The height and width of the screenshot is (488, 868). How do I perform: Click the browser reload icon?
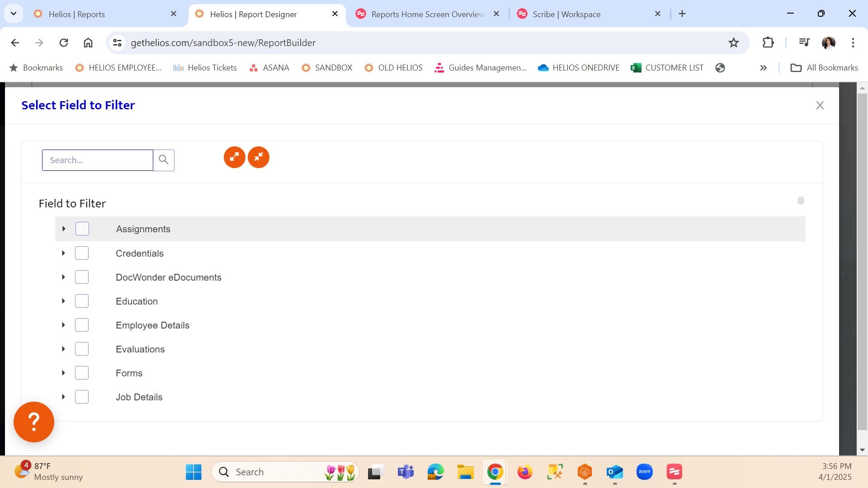[x=64, y=42]
